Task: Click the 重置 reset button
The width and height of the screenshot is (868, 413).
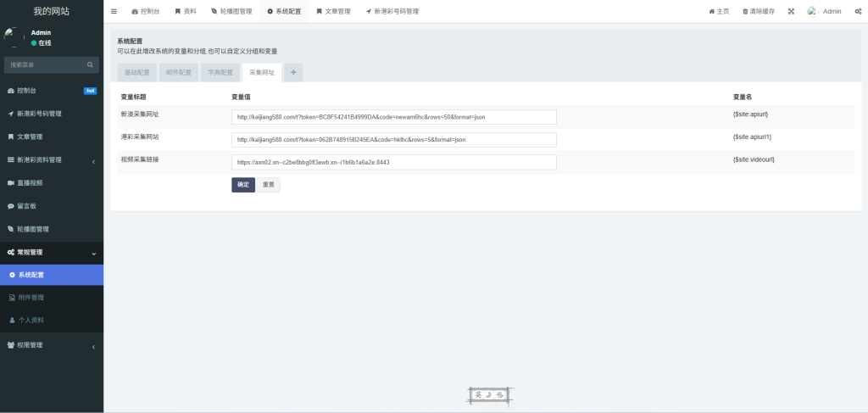Action: pyautogui.click(x=268, y=185)
